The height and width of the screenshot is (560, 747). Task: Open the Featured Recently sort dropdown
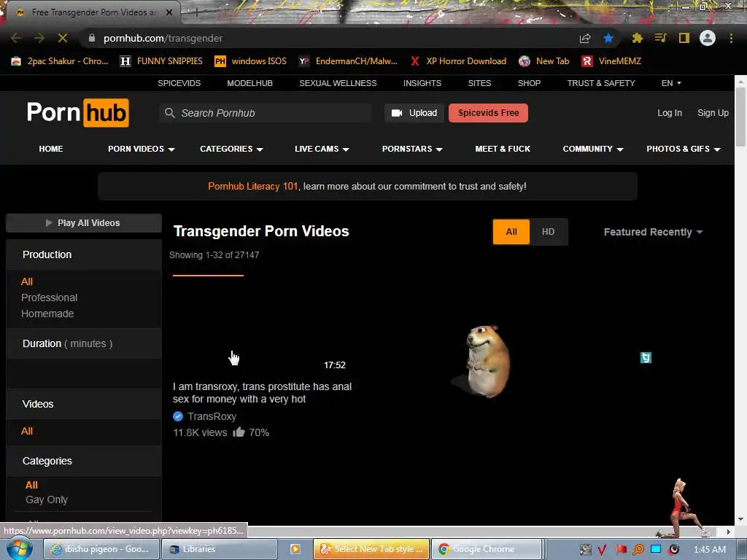pos(653,232)
